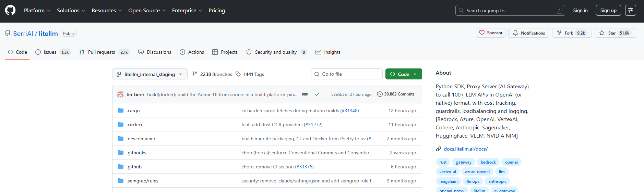Open the .devcontainer folder
This screenshot has width=644, height=192.
(141, 139)
